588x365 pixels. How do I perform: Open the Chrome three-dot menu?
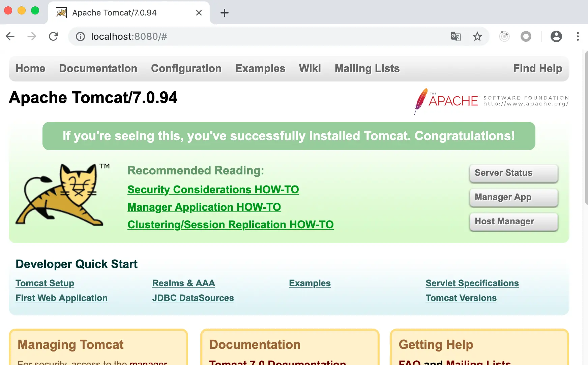tap(578, 36)
